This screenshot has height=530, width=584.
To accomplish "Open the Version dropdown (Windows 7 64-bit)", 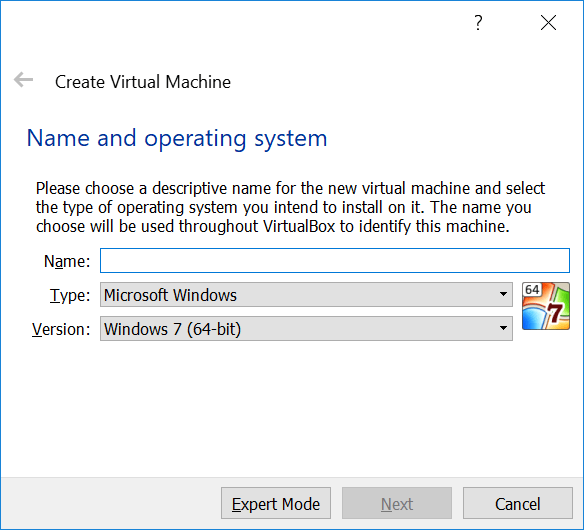I will click(306, 329).
